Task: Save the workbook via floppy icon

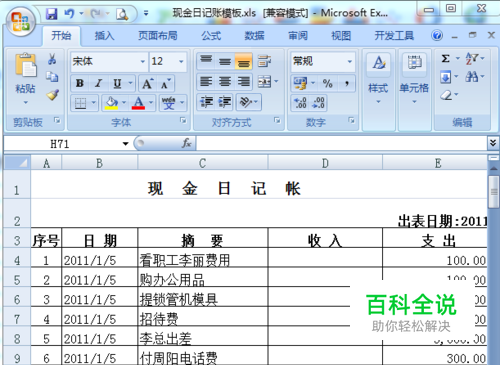Action: (x=52, y=14)
